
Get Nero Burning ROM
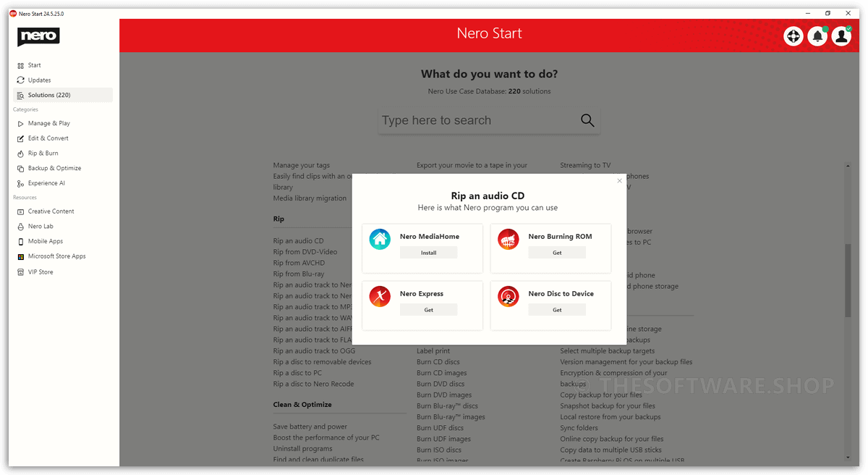pos(557,253)
